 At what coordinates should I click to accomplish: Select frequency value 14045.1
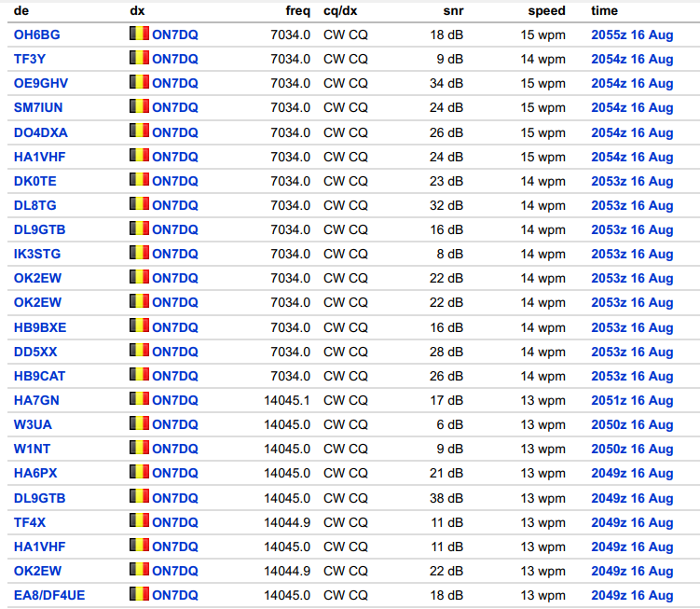point(287,400)
